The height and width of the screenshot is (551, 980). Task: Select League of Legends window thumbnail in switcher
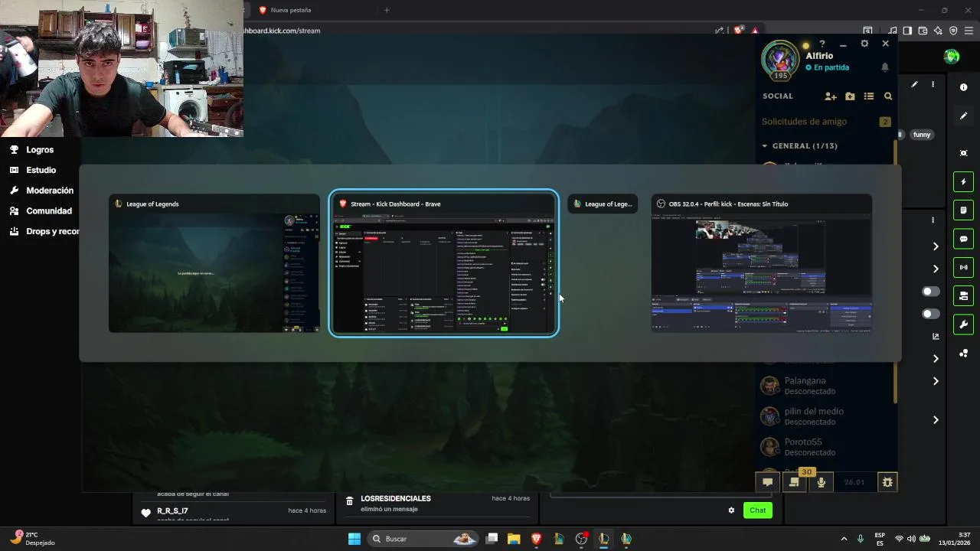(x=214, y=263)
